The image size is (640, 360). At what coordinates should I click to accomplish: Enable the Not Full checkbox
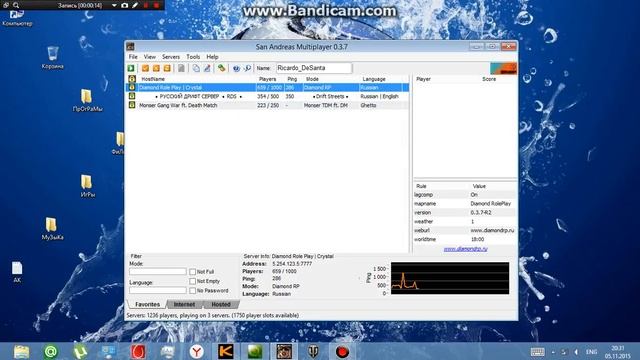tap(192, 272)
